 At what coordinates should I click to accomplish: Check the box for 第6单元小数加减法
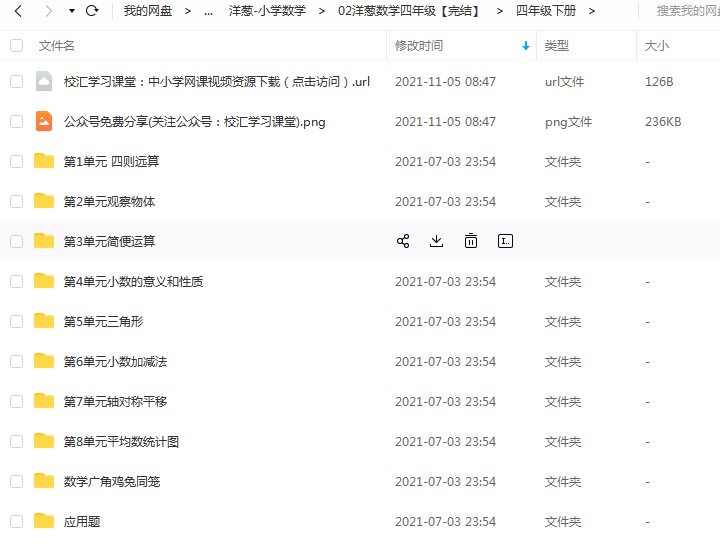coord(17,361)
